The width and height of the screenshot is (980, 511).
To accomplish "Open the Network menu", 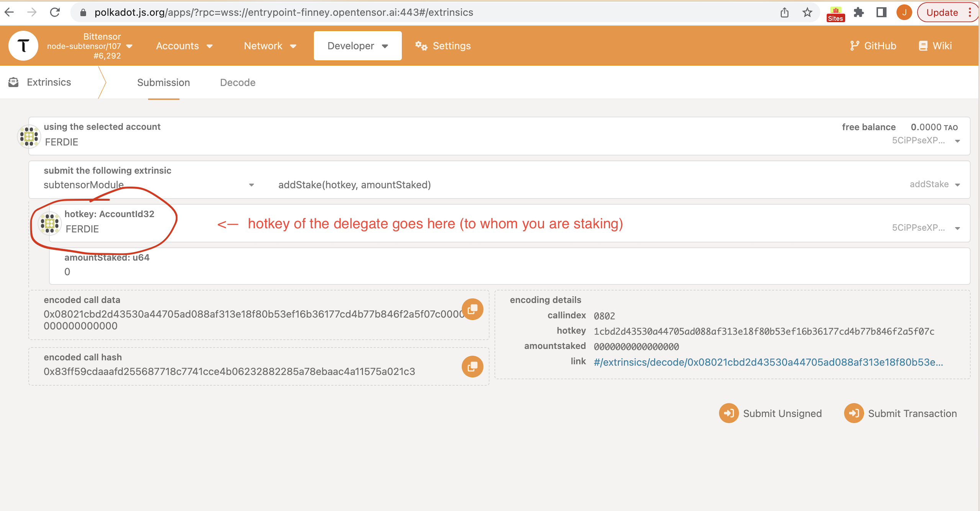I will (269, 46).
